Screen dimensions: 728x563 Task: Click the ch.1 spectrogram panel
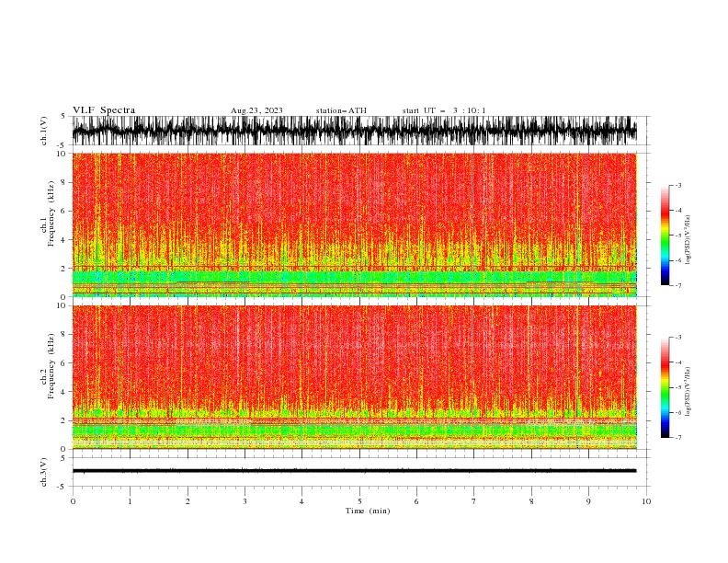[354, 224]
